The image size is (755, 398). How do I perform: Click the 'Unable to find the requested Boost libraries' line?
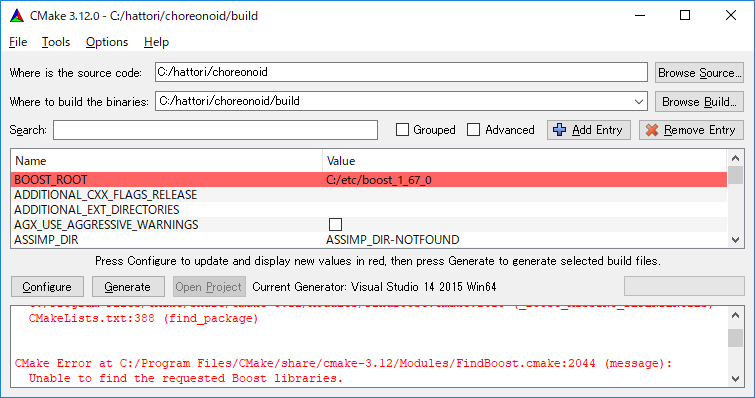click(186, 378)
